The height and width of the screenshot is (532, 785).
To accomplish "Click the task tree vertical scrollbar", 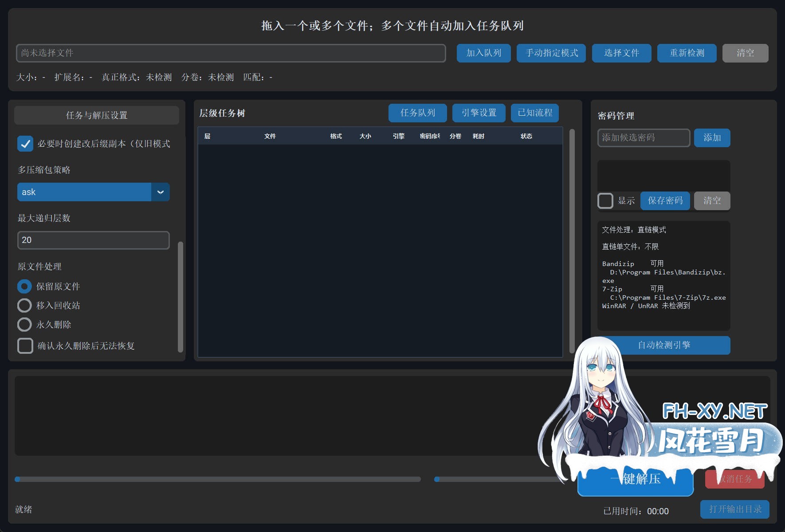I will tap(572, 241).
